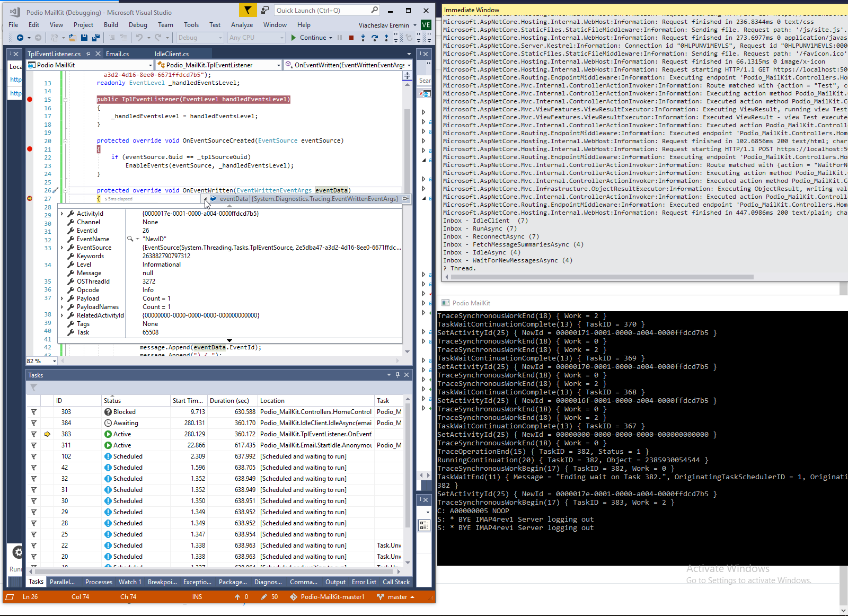Viewport: 848px width, 616px height.
Task: Click the Podio-MailKit-master1 repository in status bar
Action: [328, 597]
